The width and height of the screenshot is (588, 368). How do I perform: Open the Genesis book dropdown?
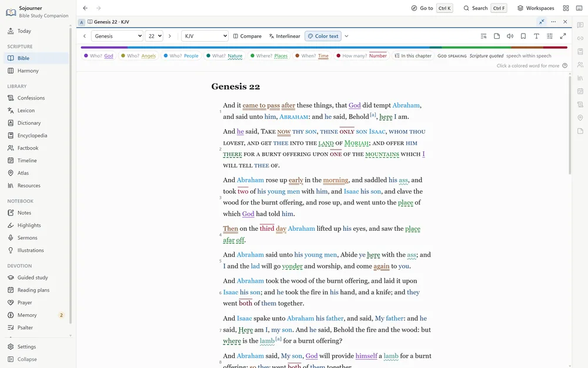click(117, 36)
